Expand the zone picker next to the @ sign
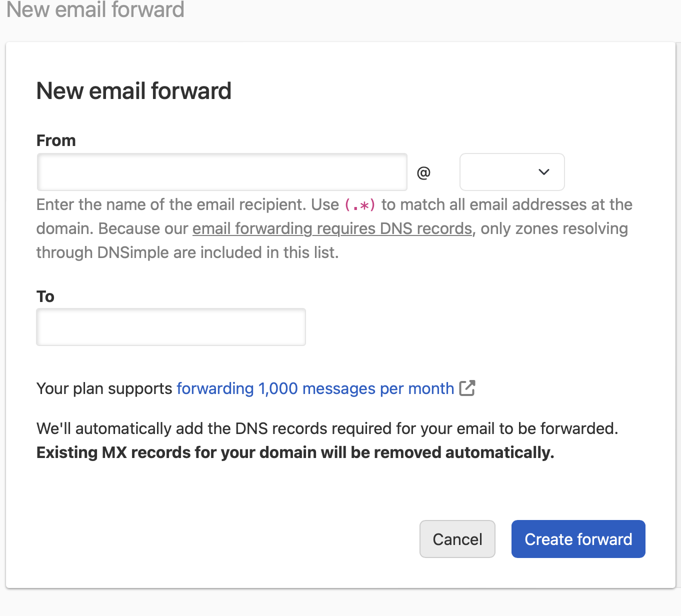This screenshot has width=681, height=616. pyautogui.click(x=511, y=172)
